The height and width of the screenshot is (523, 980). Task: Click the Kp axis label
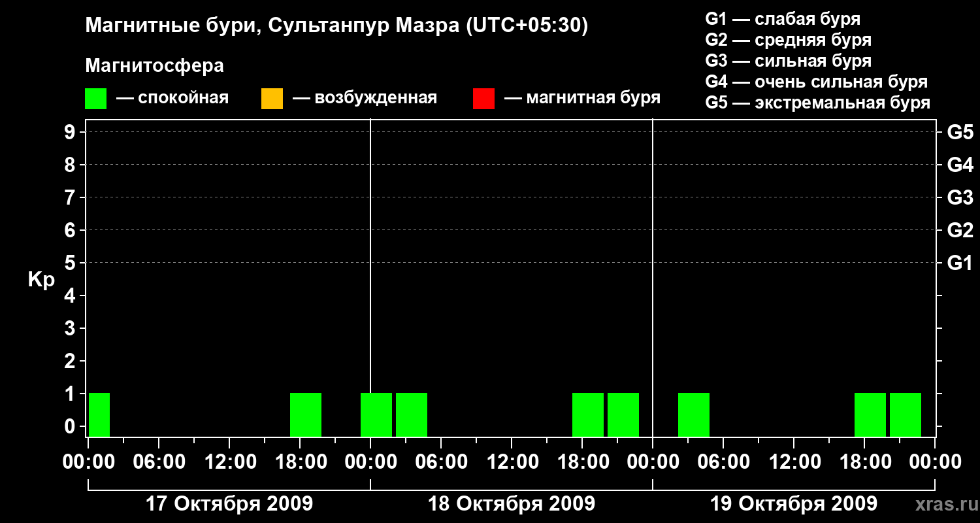click(41, 280)
